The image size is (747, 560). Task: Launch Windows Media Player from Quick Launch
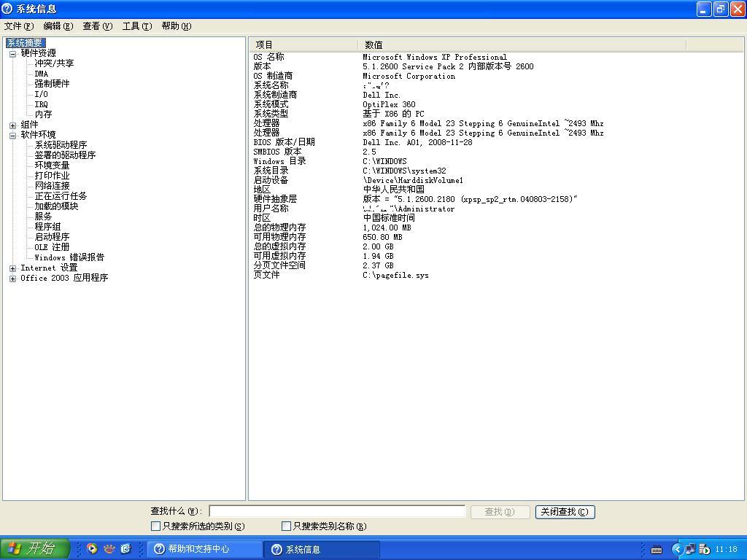[x=92, y=549]
